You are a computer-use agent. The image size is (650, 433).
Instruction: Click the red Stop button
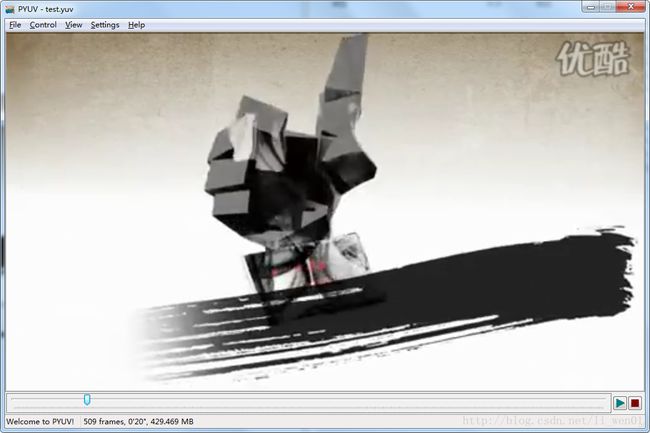(635, 403)
